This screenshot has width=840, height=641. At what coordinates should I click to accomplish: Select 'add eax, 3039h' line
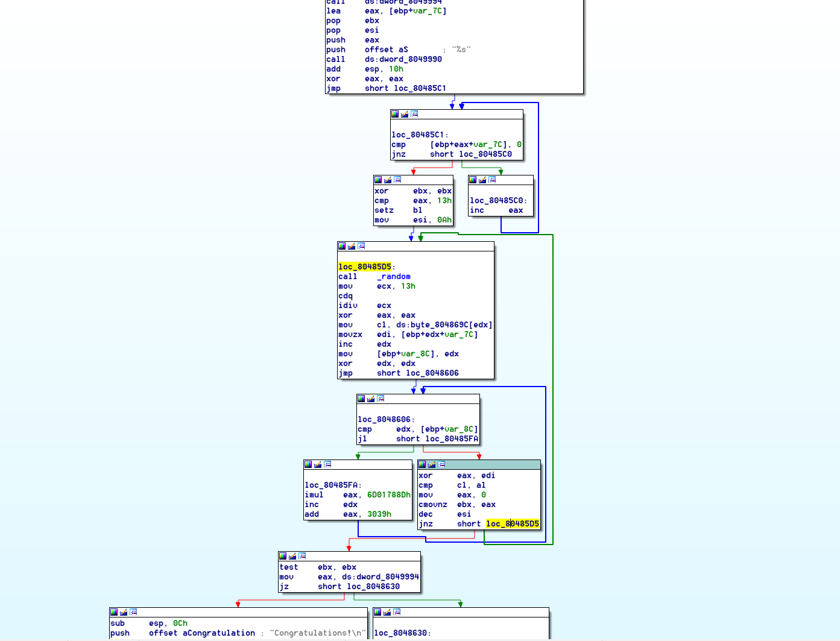348,514
